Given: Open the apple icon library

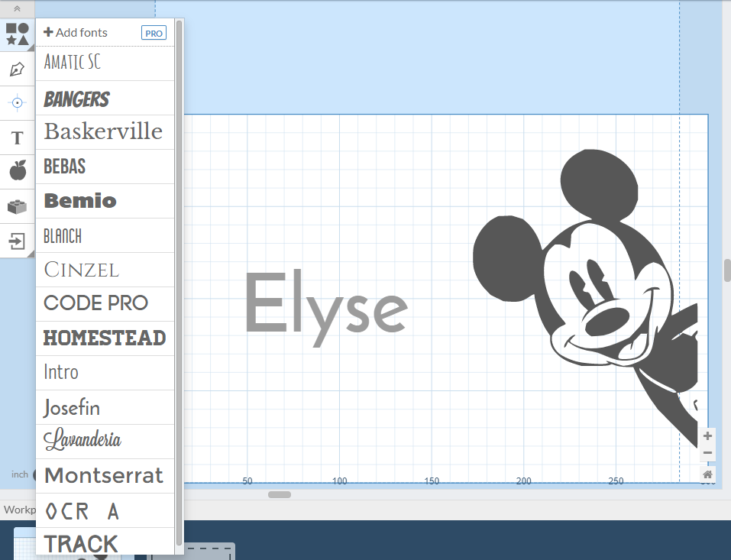Looking at the screenshot, I should tap(18, 170).
